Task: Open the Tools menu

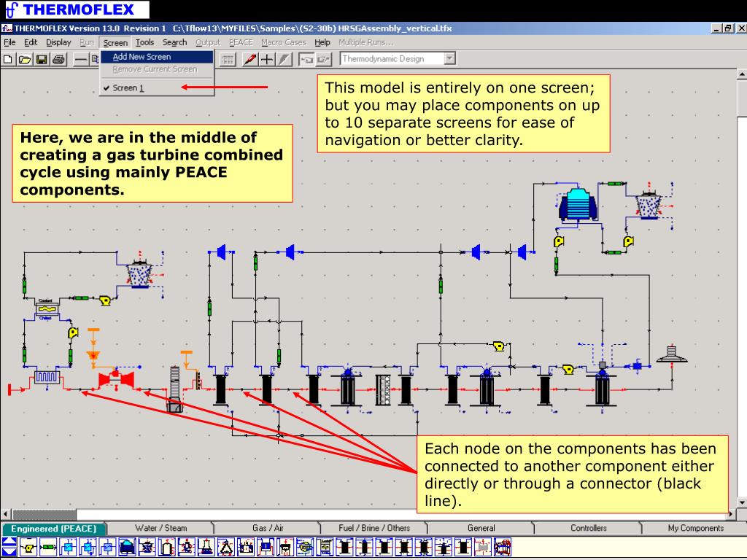Action: [x=144, y=42]
